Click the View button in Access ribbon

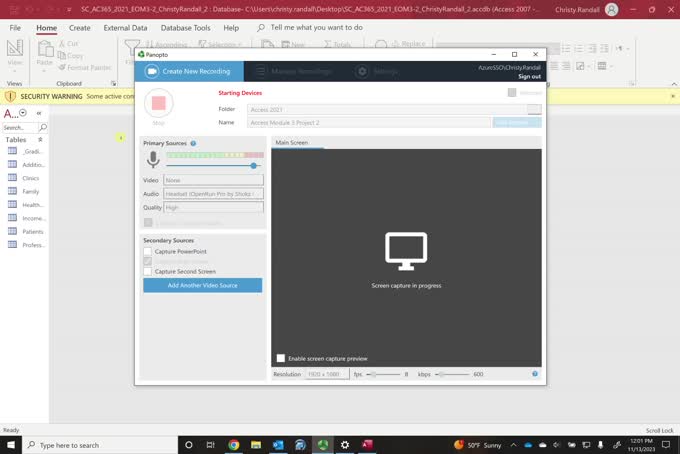15,54
